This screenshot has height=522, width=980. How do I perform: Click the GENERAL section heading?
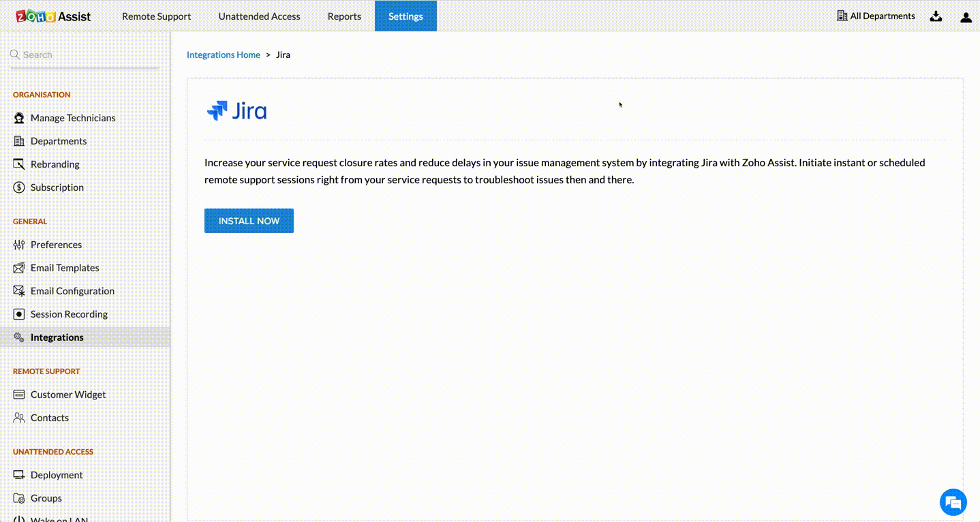pyautogui.click(x=30, y=221)
